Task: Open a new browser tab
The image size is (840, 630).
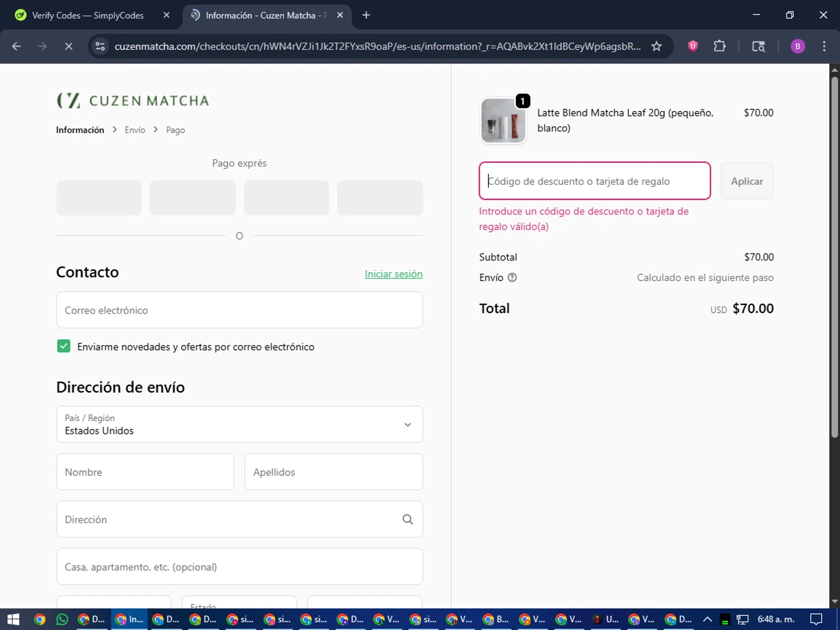Action: coord(366,15)
